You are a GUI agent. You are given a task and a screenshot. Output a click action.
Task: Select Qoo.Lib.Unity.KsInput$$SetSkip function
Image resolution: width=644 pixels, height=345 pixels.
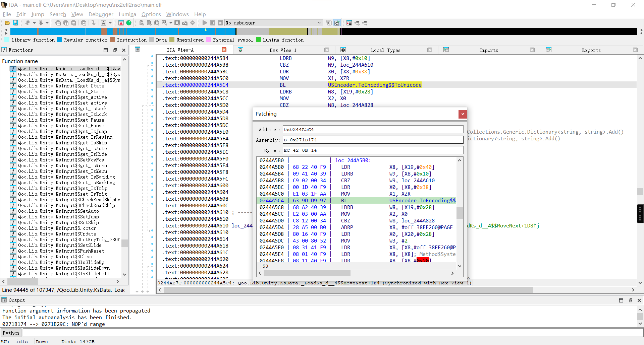(x=58, y=222)
